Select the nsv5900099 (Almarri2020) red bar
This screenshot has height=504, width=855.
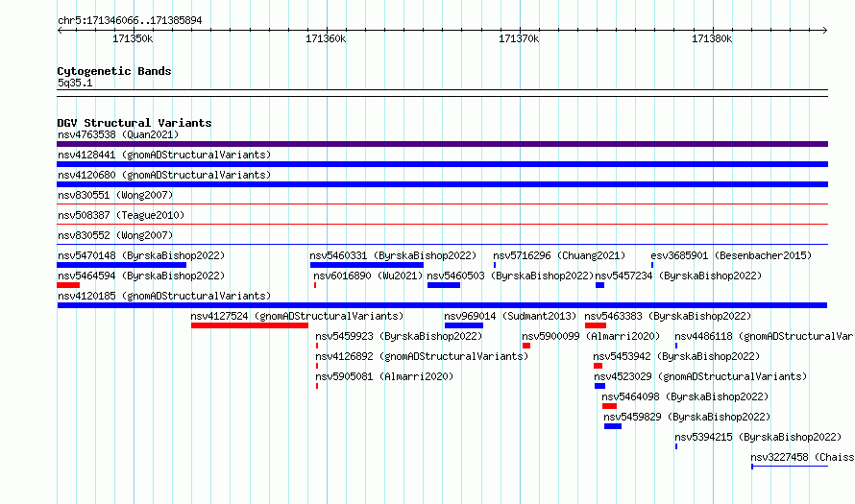tap(526, 346)
